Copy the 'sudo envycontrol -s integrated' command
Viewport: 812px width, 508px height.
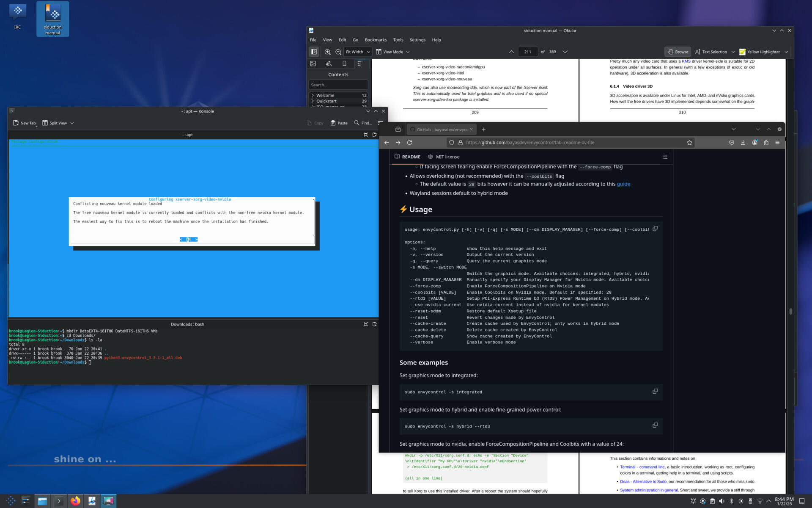(x=655, y=392)
